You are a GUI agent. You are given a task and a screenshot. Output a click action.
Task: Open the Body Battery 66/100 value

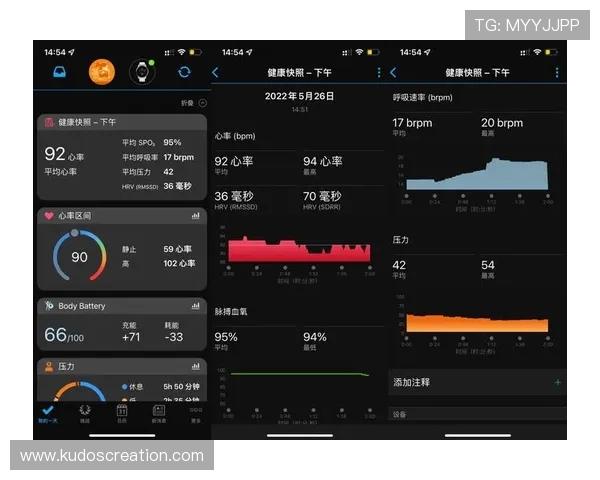64,335
